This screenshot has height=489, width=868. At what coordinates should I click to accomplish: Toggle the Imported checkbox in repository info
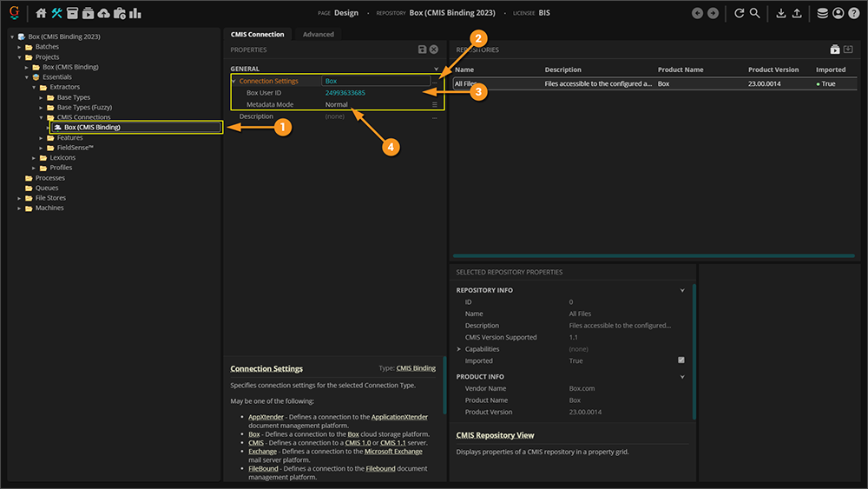[681, 360]
